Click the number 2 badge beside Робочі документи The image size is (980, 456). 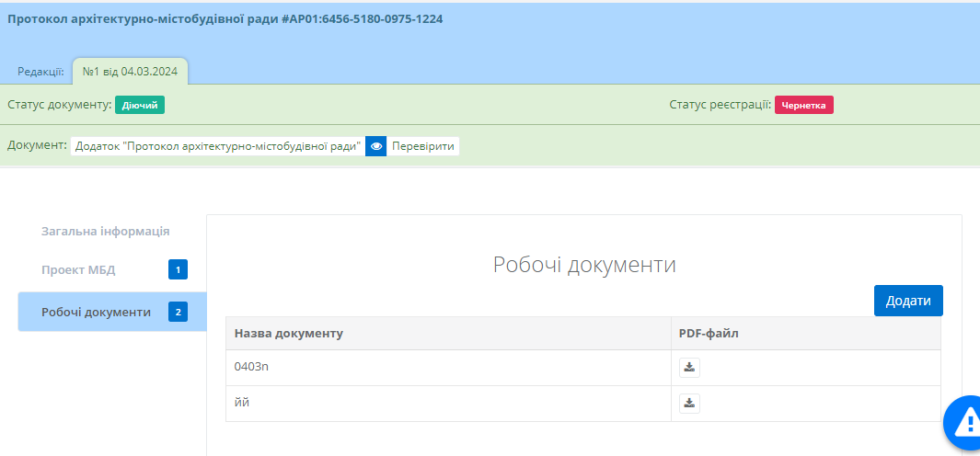coord(178,313)
